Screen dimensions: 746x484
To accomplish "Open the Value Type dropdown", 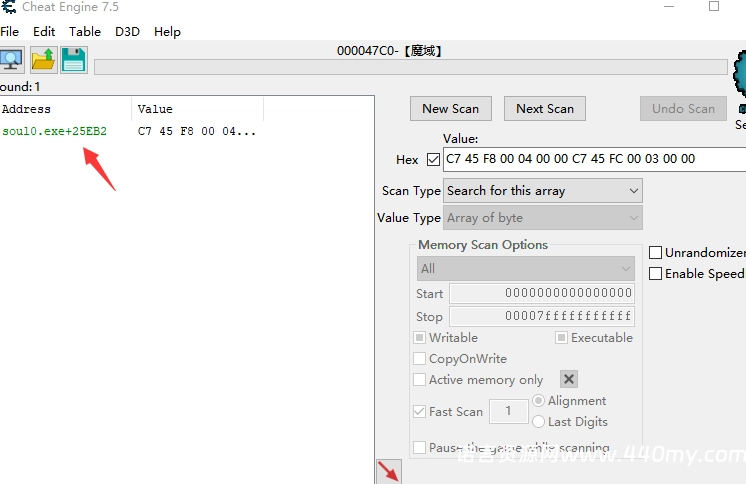I will tap(543, 217).
